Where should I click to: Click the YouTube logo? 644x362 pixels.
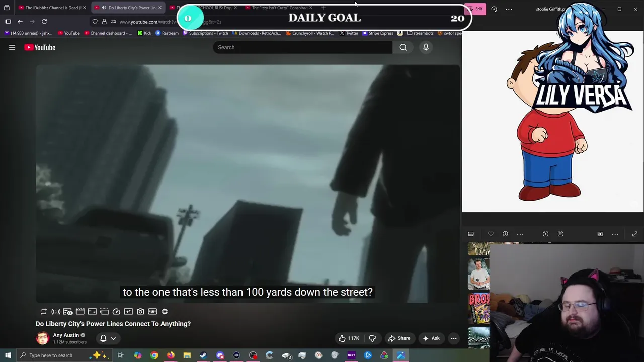(x=40, y=47)
